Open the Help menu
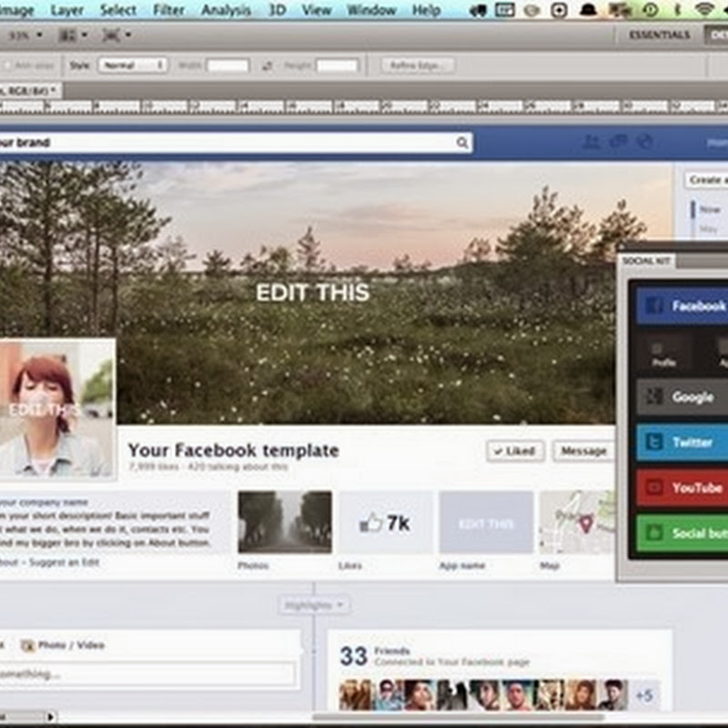 pos(426,10)
